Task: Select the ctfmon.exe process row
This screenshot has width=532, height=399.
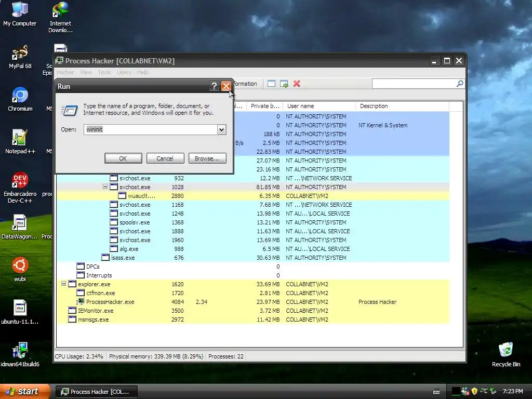Action: pyautogui.click(x=253, y=293)
